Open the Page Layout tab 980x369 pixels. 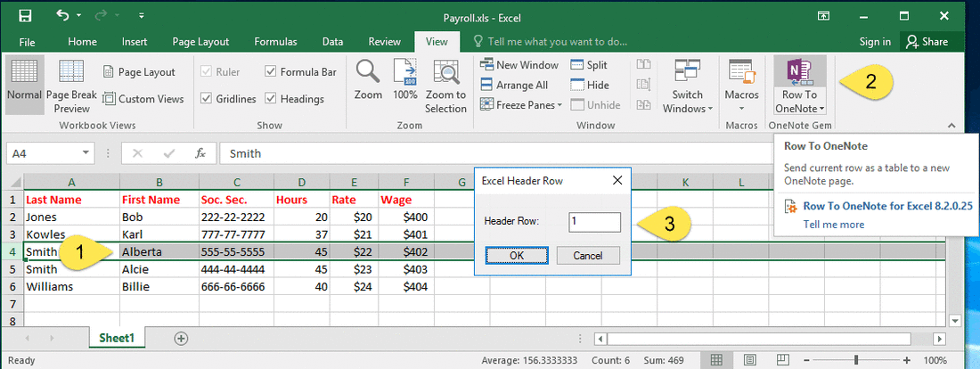pyautogui.click(x=200, y=42)
